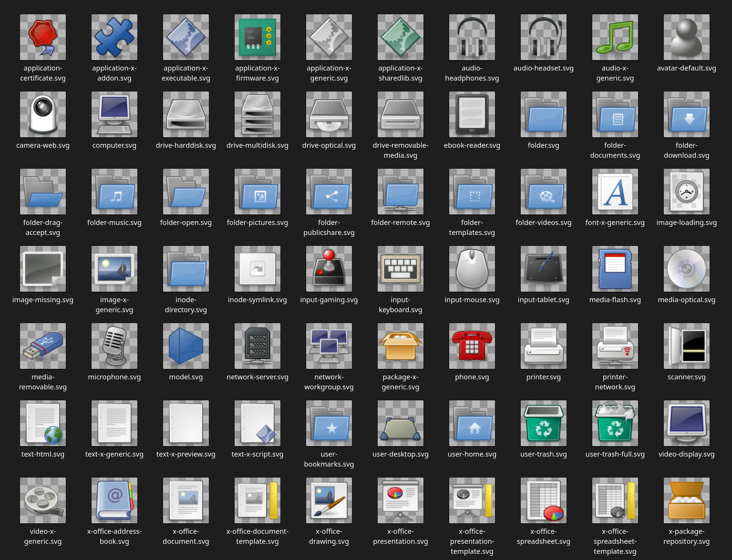This screenshot has width=732, height=560.
Task: Select the drive-harddisk icon
Action: [186, 114]
